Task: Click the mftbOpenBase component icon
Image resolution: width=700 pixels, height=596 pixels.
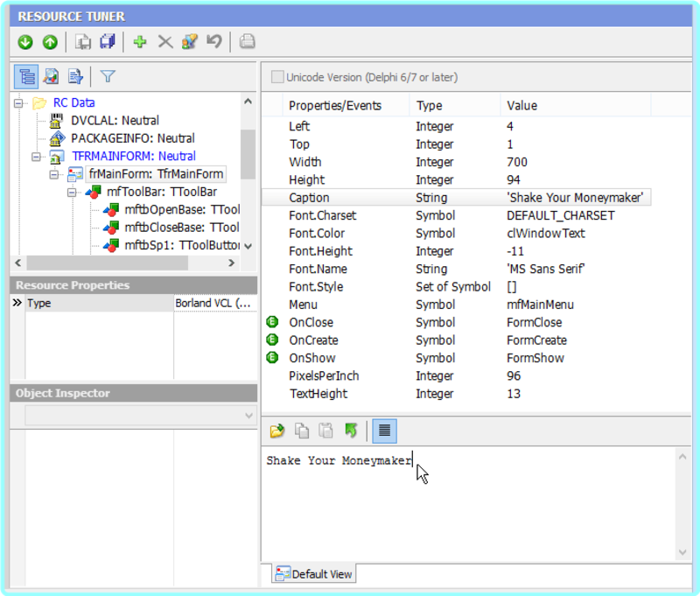Action: (111, 210)
